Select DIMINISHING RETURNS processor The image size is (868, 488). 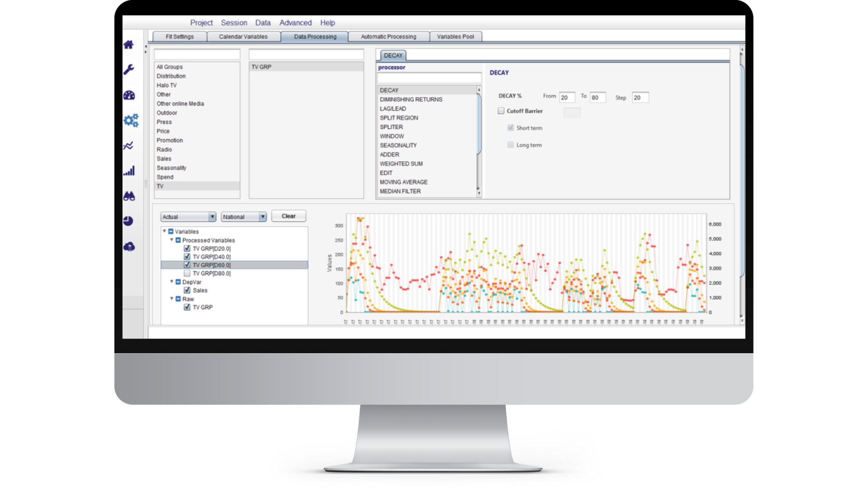tap(411, 99)
